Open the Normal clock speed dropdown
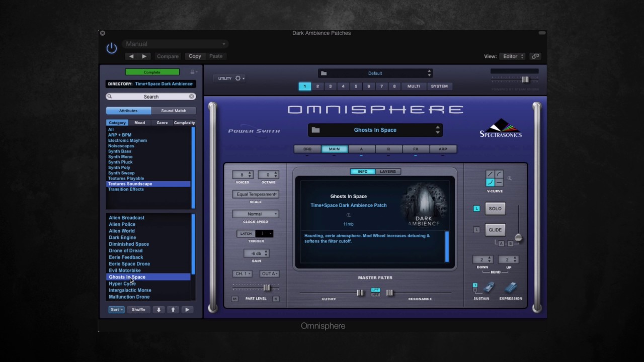644x362 pixels. pyautogui.click(x=256, y=214)
